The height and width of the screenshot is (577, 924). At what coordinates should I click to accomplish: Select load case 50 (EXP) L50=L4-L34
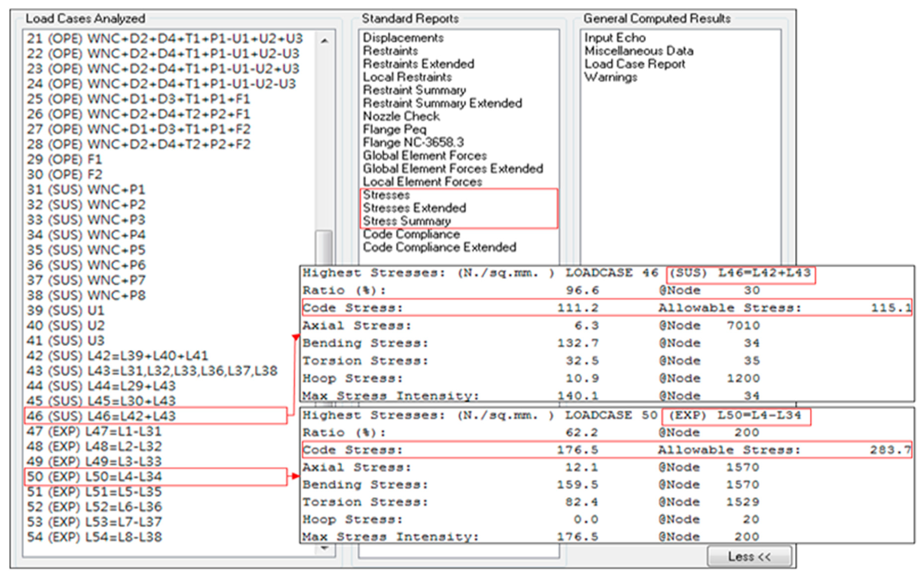[x=94, y=476]
